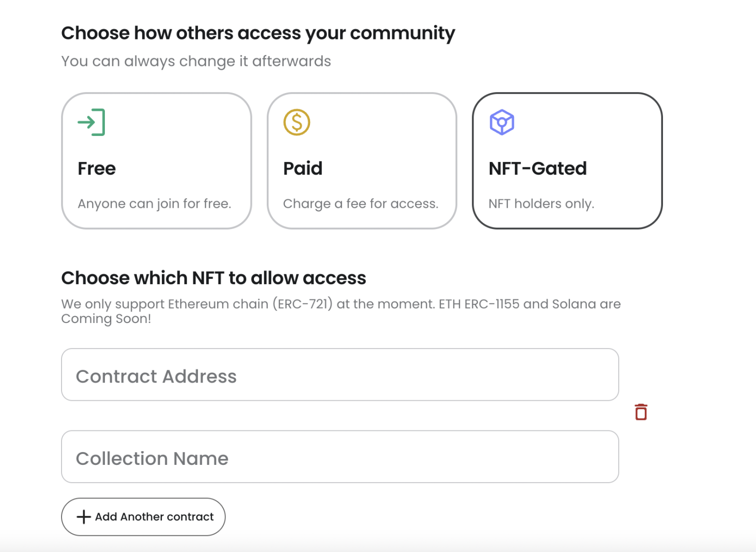
Task: Click the dollar sign icon on the Paid card
Action: pos(297,123)
